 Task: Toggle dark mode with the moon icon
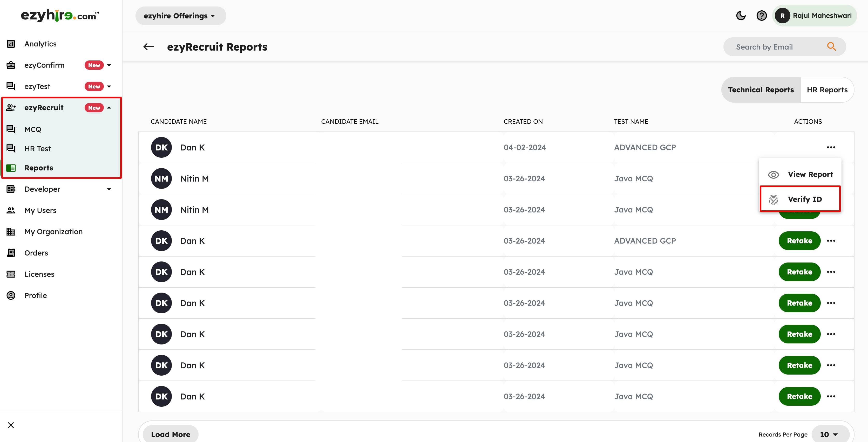tap(741, 16)
